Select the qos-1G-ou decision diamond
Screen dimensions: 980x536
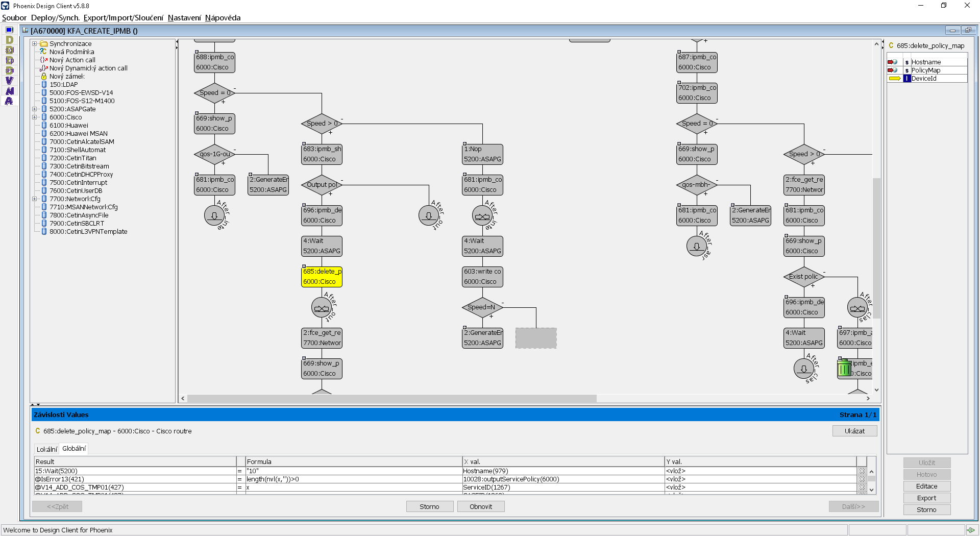click(x=214, y=154)
